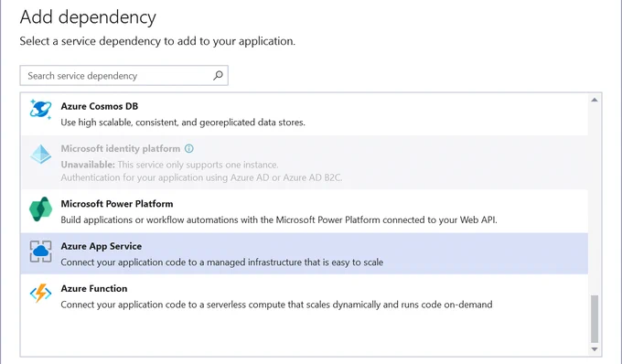Viewport: 622px width, 364px height.
Task: Click the scroll up arrow of list
Action: 595,100
